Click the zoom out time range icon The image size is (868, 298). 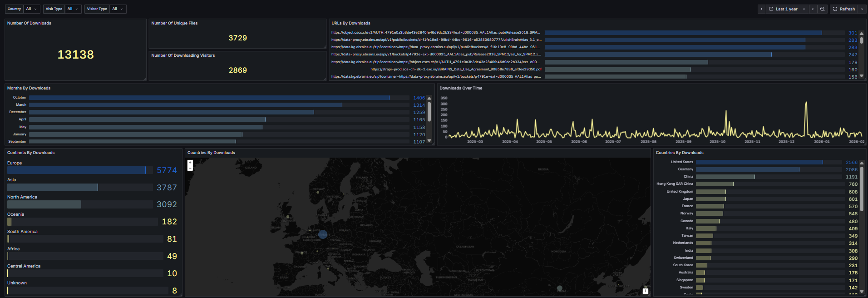coord(822,9)
